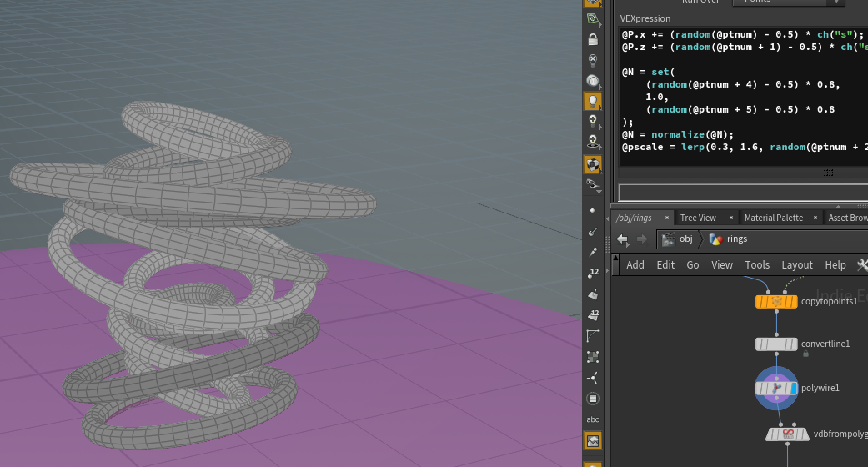Click the convertline1 node label

[825, 344]
